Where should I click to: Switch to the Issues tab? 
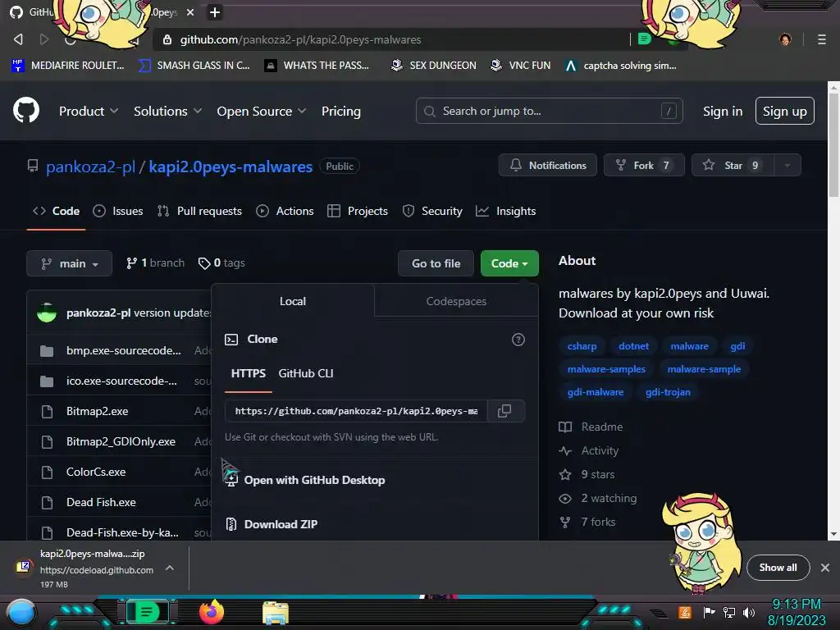point(118,211)
